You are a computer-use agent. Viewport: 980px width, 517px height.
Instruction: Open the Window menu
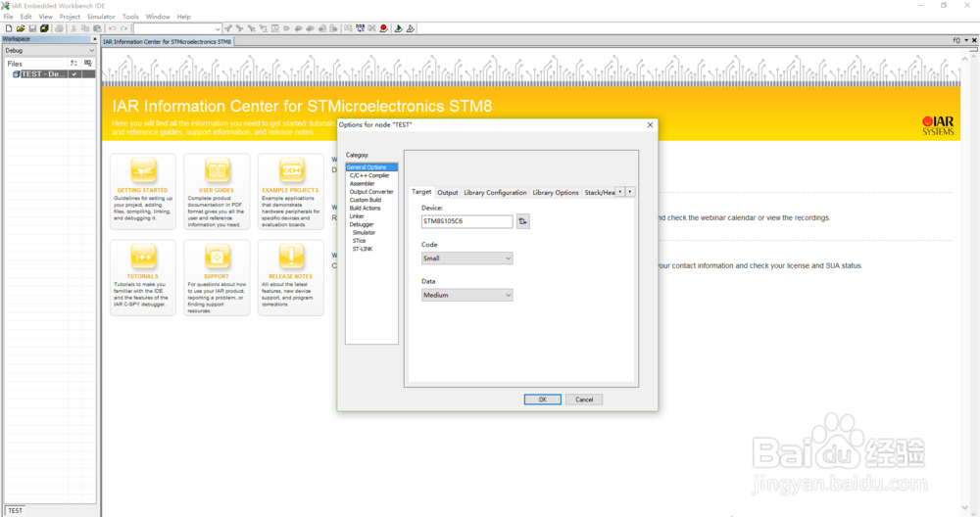click(158, 17)
